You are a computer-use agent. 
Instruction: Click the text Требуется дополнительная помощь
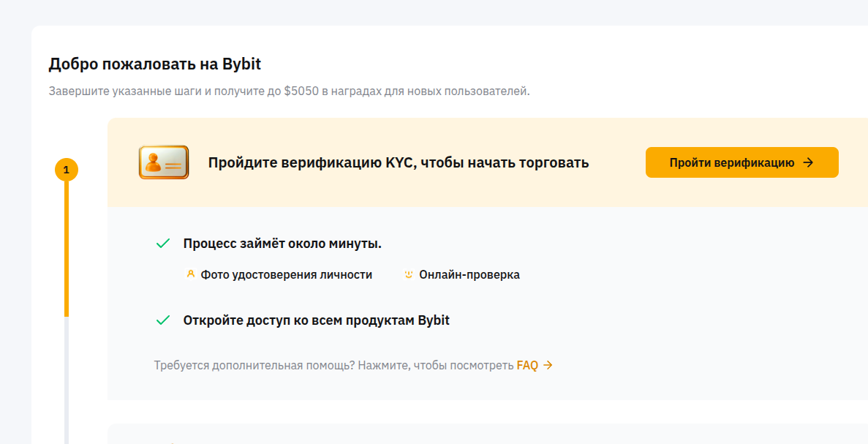[x=254, y=366]
